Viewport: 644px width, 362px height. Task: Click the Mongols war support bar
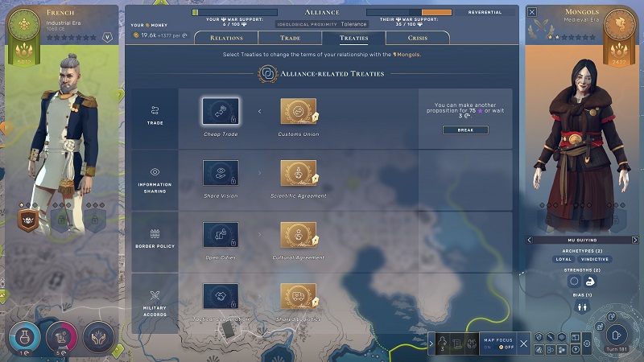pos(409,12)
